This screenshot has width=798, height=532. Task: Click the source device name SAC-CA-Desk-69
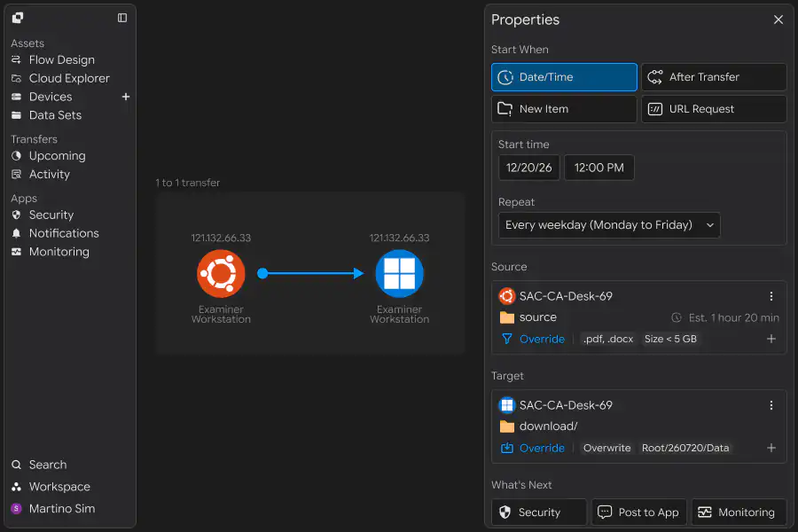pyautogui.click(x=566, y=296)
